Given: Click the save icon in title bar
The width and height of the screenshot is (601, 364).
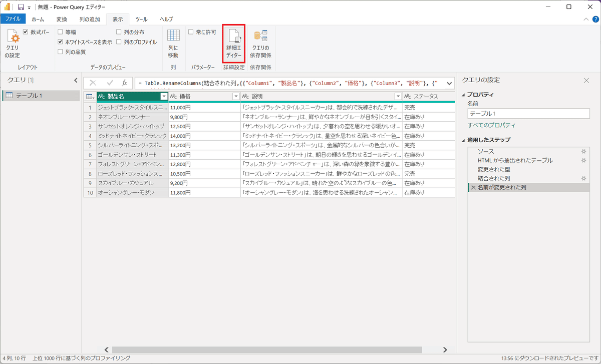Looking at the screenshot, I should point(21,7).
